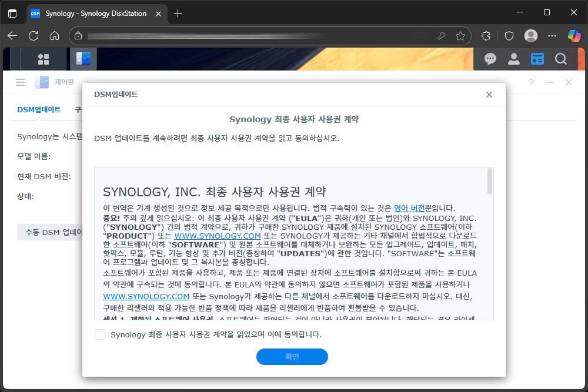Click the blue 확인 button
The width and height of the screenshot is (588, 392).
292,356
